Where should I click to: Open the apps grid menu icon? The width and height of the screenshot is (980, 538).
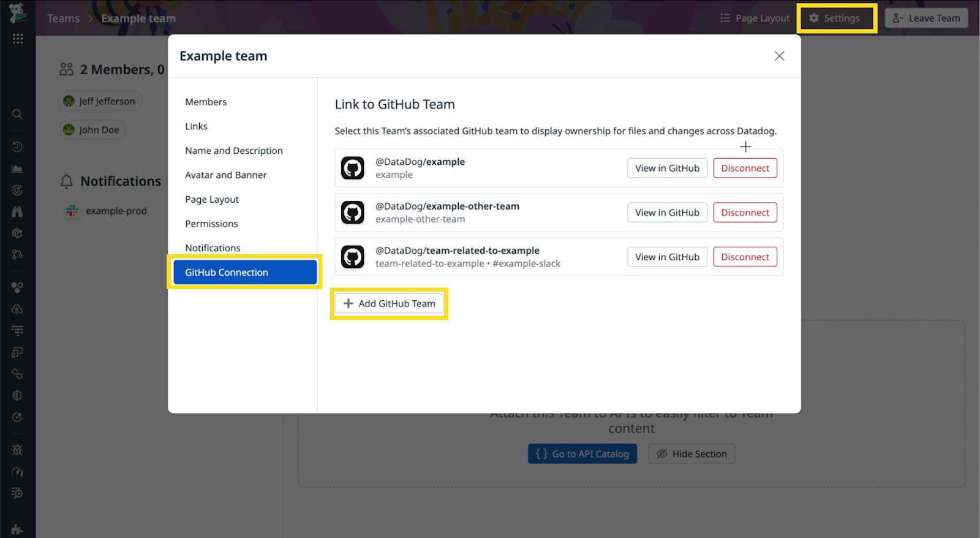pyautogui.click(x=18, y=39)
